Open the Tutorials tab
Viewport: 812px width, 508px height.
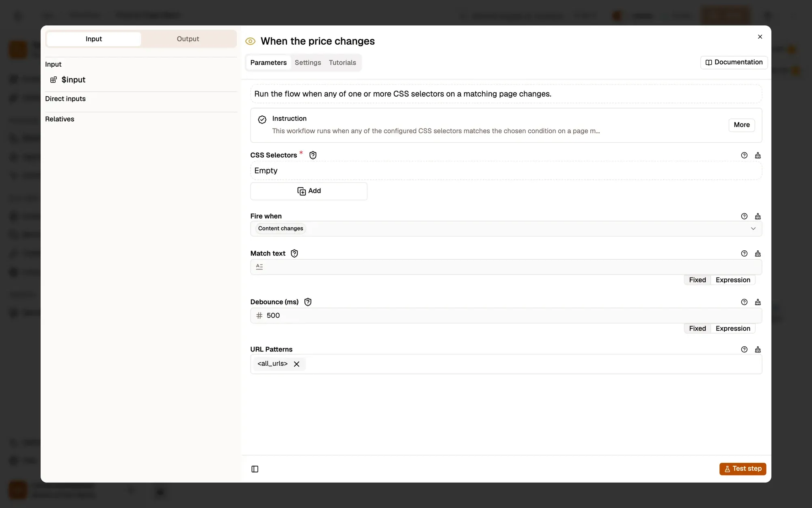pos(342,63)
